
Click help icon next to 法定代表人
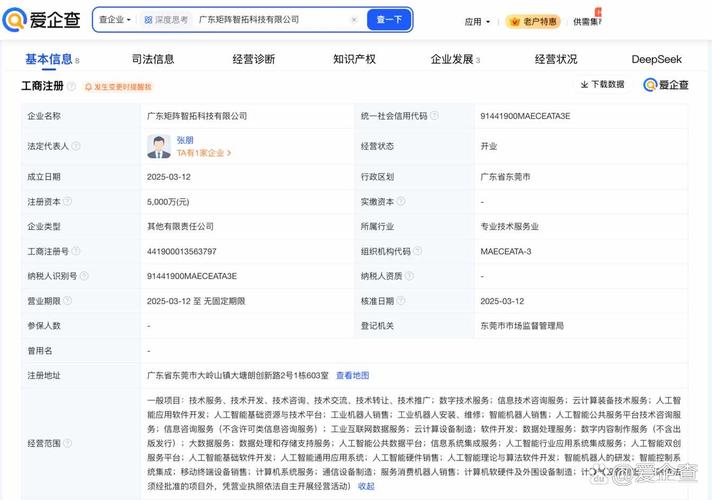76,146
